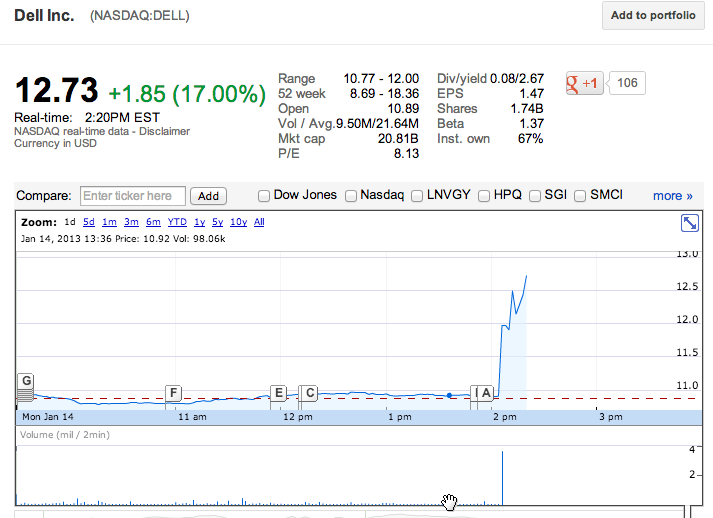Select the SMCI comparison checkbox
Viewport: 713px width, 518px height.
click(x=580, y=196)
